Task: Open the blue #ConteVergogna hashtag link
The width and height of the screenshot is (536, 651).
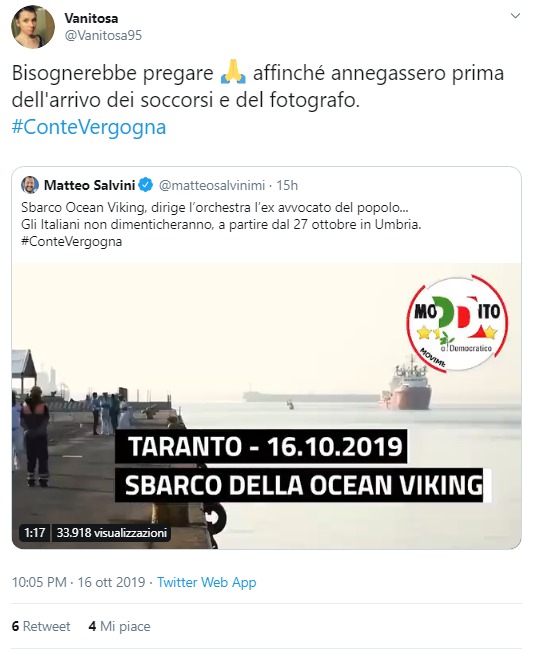Action: click(89, 127)
